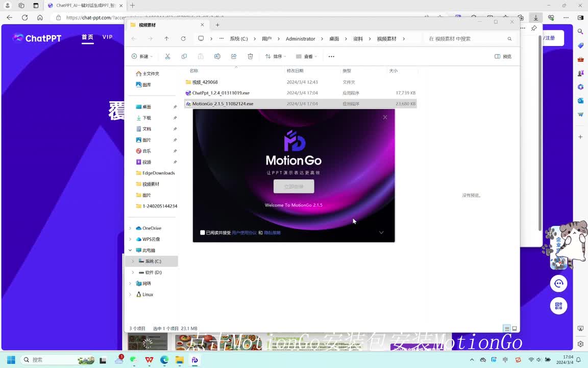This screenshot has width=588, height=368.
Task: Click the up-directory arrow icon
Action: point(166,39)
